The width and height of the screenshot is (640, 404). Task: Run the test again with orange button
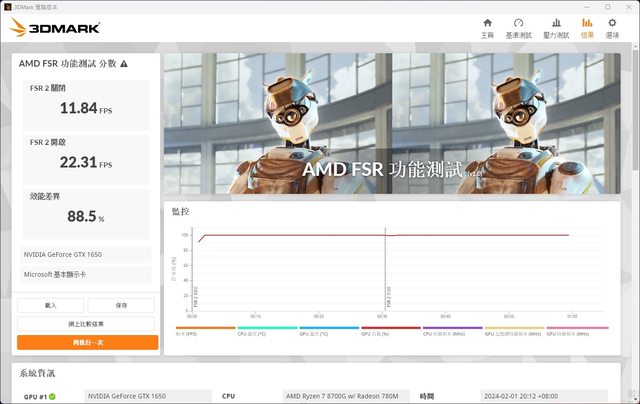(87, 342)
